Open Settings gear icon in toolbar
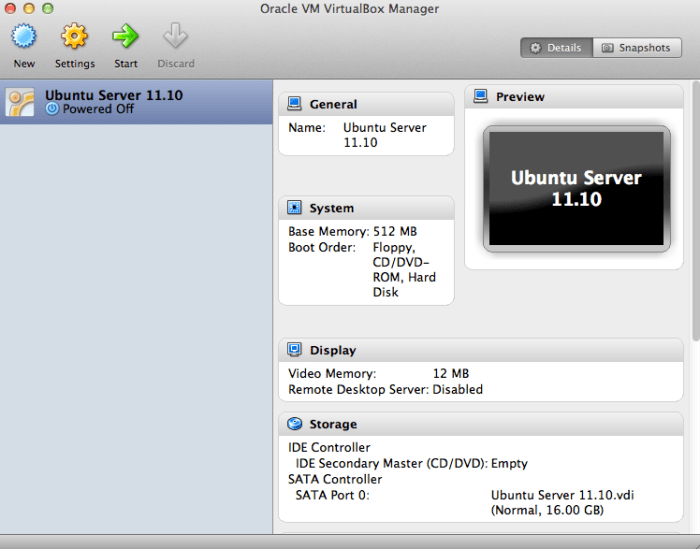 tap(74, 38)
